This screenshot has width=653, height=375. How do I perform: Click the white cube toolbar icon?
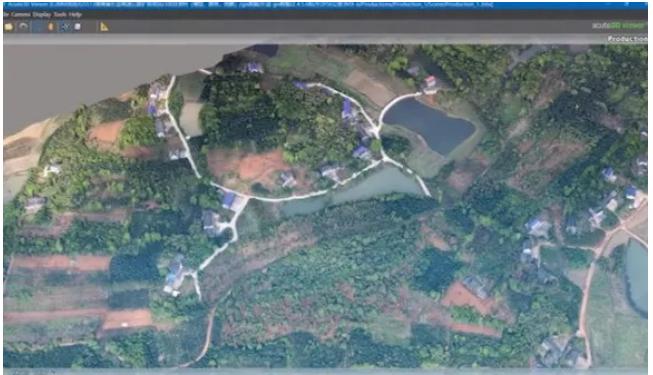point(77,27)
